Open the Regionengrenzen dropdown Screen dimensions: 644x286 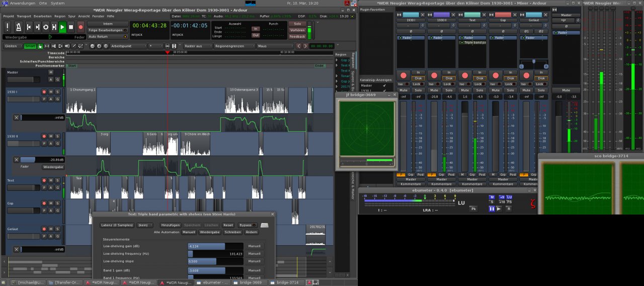tap(234, 46)
